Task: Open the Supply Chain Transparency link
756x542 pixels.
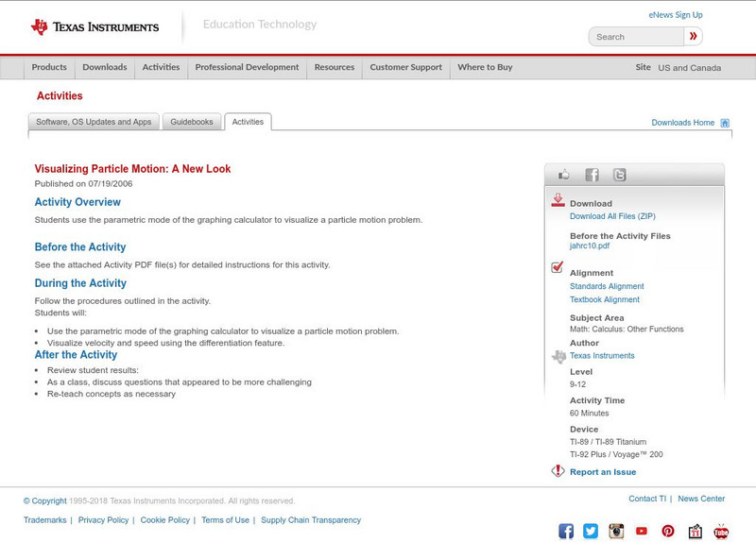Action: click(311, 520)
